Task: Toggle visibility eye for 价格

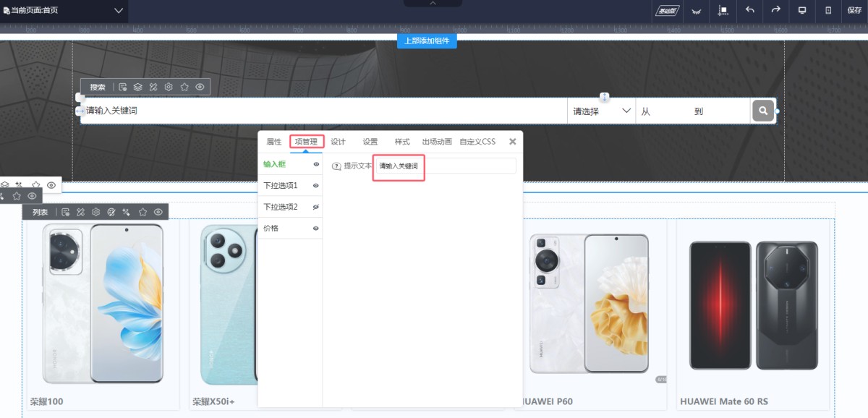Action: [316, 229]
